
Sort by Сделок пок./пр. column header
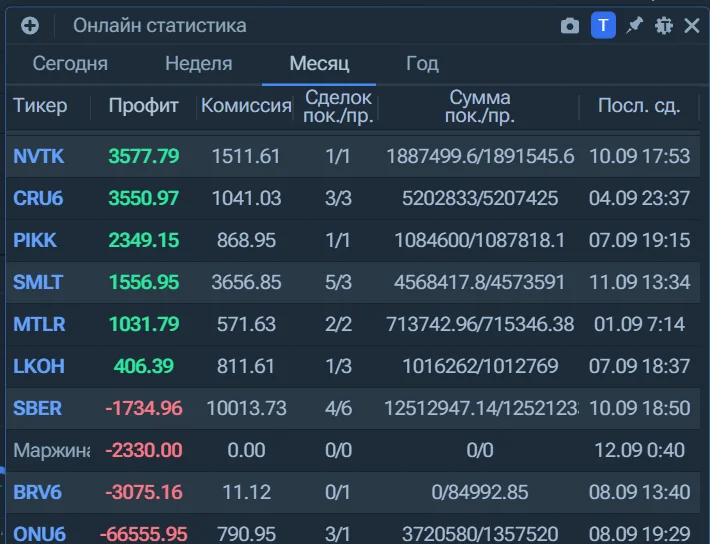[338, 107]
